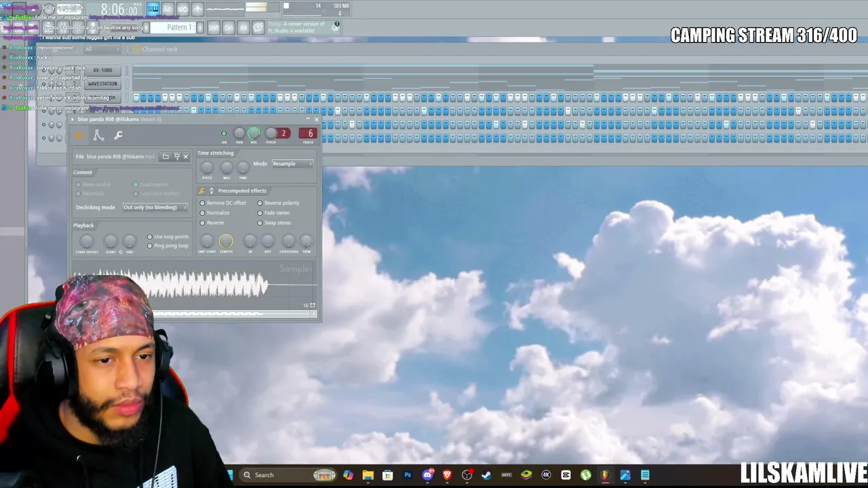Click the precomputed effects wrench icon
The image size is (868, 488).
point(202,191)
